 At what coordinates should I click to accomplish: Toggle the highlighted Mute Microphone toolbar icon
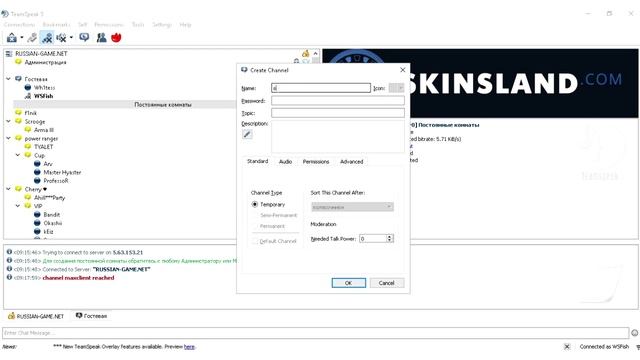[x=47, y=38]
